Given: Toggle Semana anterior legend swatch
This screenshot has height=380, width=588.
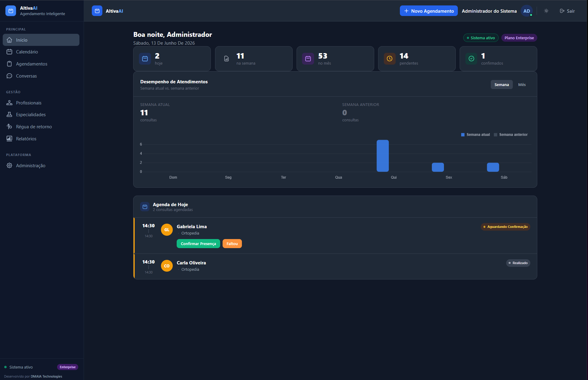Looking at the screenshot, I should [496, 135].
